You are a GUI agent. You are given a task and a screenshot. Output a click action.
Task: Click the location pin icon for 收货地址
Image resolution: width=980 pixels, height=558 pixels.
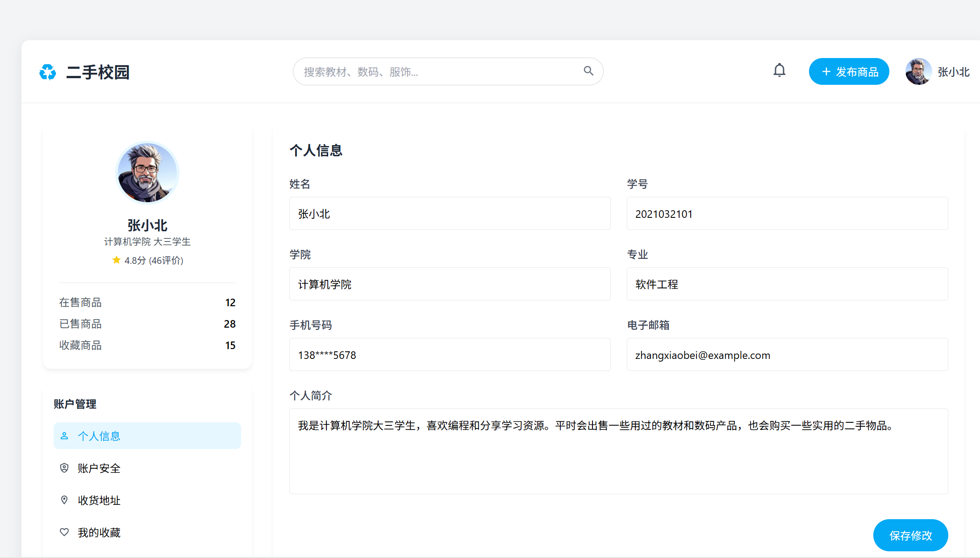[x=64, y=500]
